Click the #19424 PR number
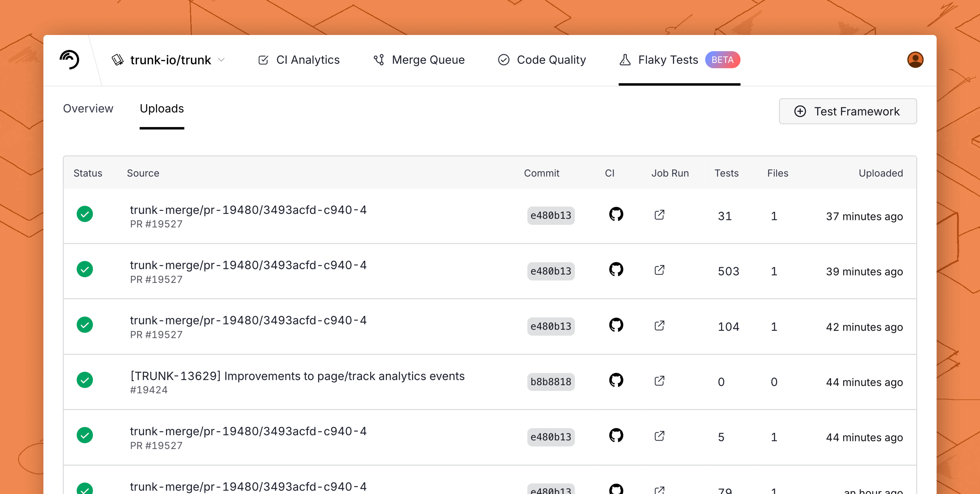The image size is (980, 494). click(x=149, y=390)
